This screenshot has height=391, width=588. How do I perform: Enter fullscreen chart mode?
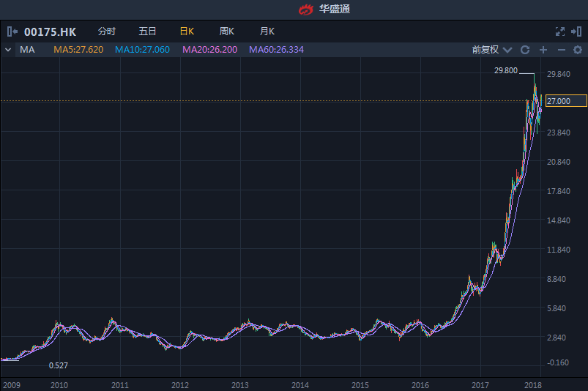tap(560, 31)
